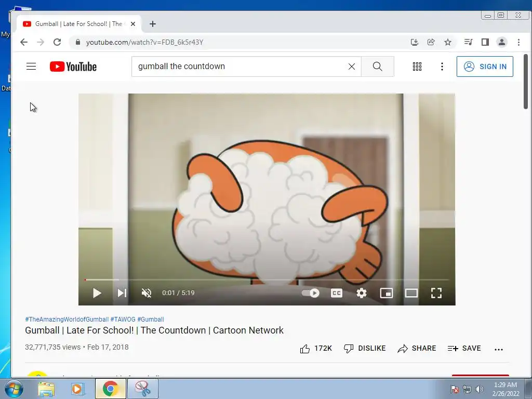The width and height of the screenshot is (532, 399).
Task: Open the volume tray icon
Action: [479, 389]
